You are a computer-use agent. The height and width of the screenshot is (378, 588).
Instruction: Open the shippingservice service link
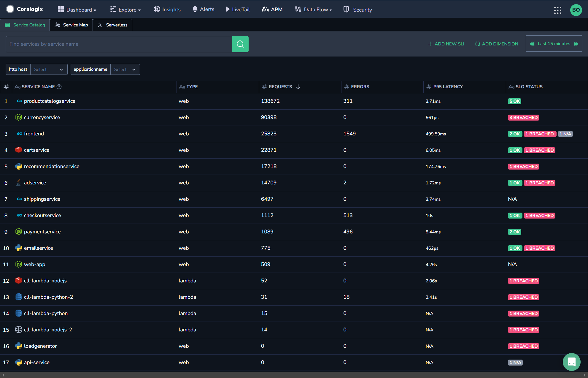42,199
